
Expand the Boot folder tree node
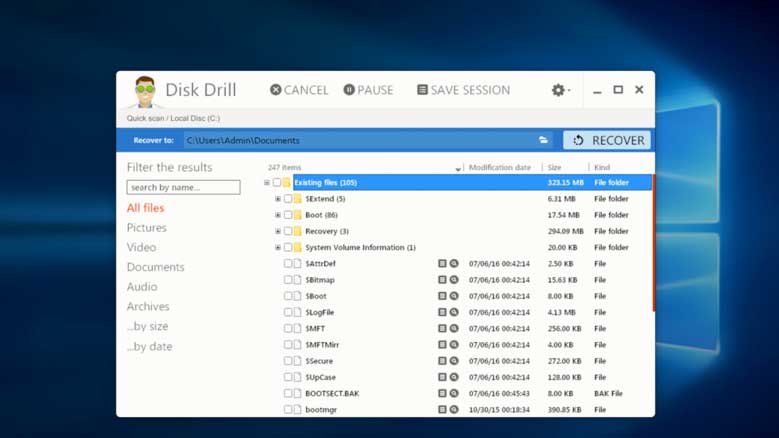click(x=278, y=215)
